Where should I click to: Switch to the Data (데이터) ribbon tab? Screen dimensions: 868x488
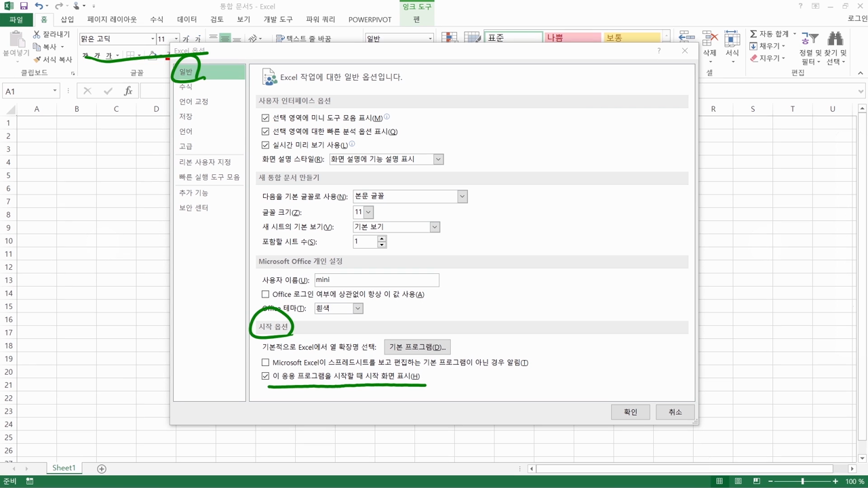tap(186, 20)
